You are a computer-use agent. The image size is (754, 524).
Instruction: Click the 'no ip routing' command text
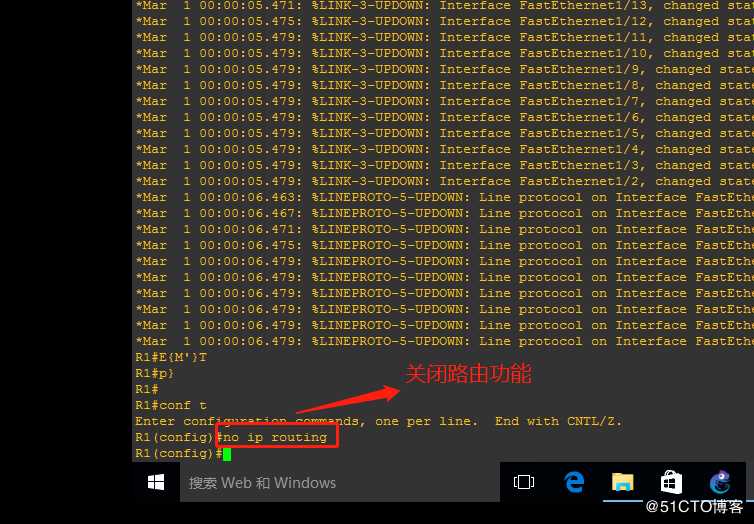coord(276,437)
